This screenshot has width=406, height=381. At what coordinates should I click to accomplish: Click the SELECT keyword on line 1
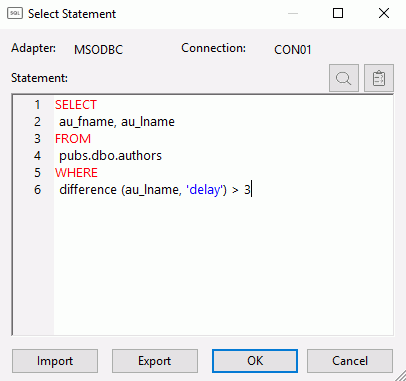tap(76, 105)
